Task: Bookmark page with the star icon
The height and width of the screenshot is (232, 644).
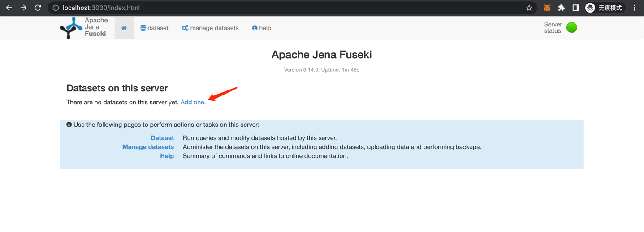Action: pos(529,8)
